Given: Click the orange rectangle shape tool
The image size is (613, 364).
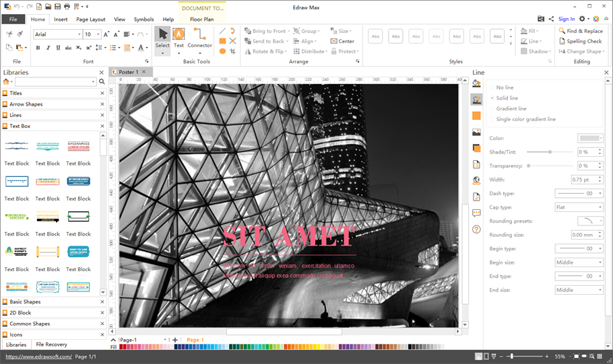Looking at the screenshot, I should point(222,41).
